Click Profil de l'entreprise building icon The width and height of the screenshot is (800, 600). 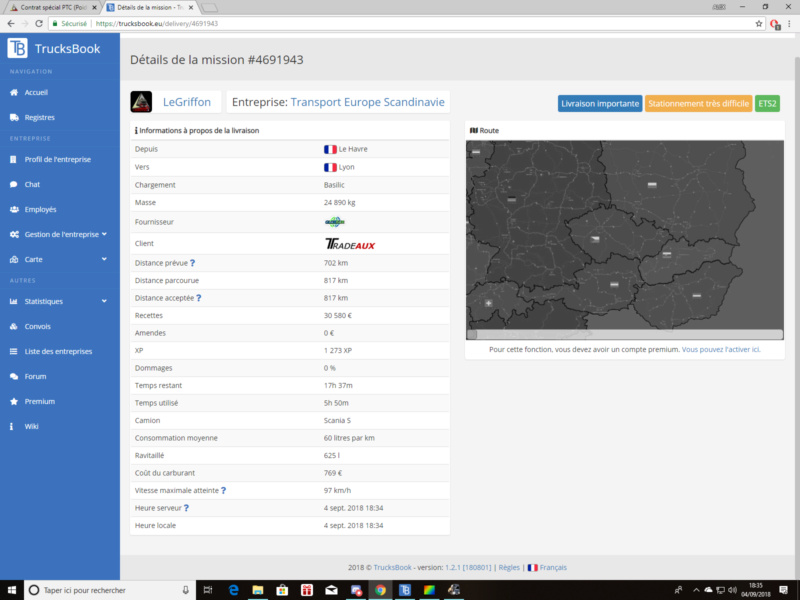(x=13, y=159)
